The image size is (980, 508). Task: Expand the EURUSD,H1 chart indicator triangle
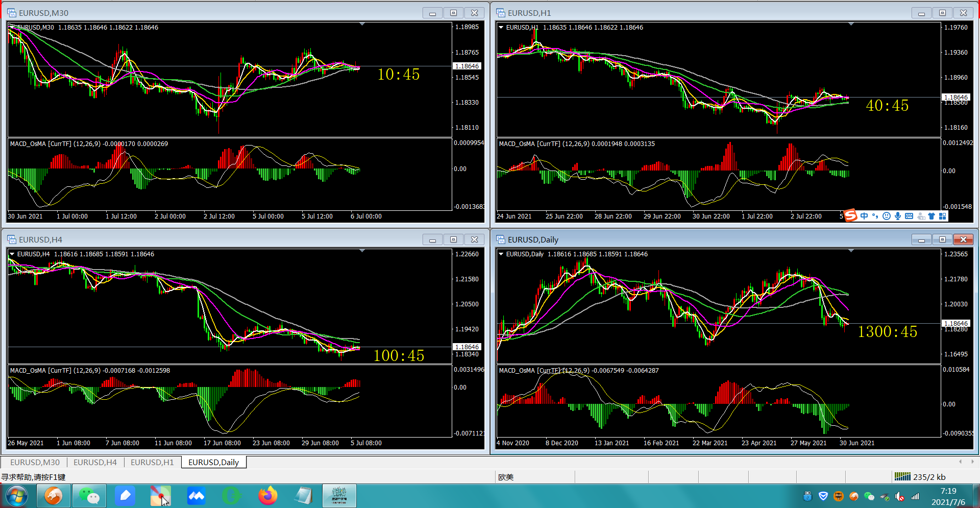point(501,27)
